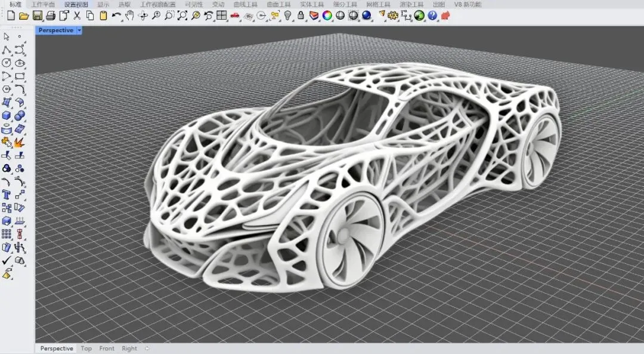Select the Cut scissors icon
This screenshot has width=644, height=354.
tap(77, 16)
